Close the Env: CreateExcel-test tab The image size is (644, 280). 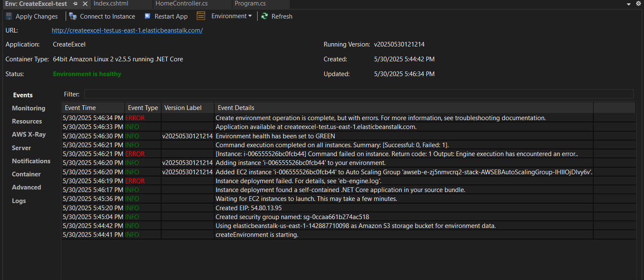[85, 3]
